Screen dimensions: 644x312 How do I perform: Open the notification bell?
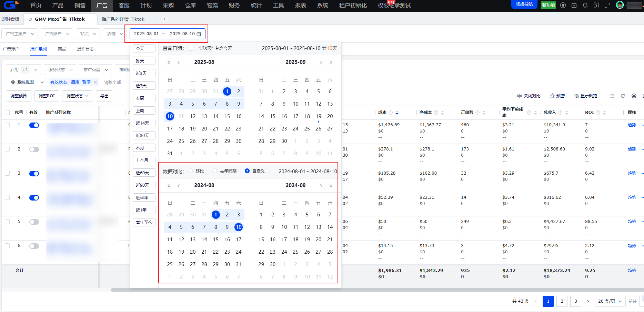tap(585, 5)
